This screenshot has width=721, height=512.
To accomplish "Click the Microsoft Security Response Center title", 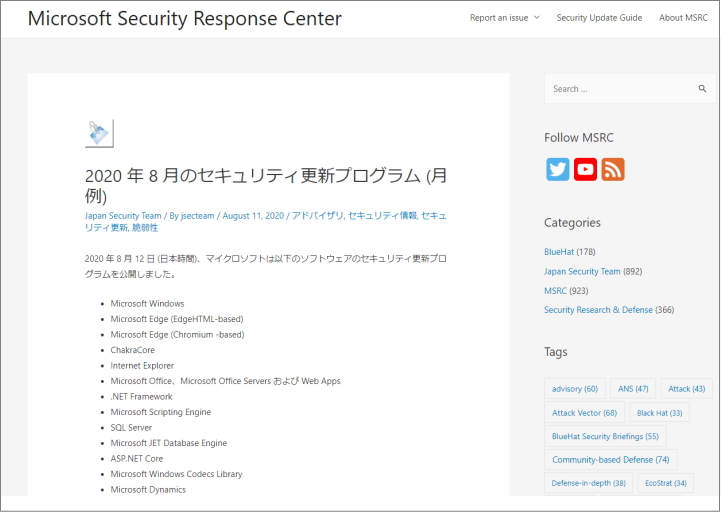I will tap(184, 18).
